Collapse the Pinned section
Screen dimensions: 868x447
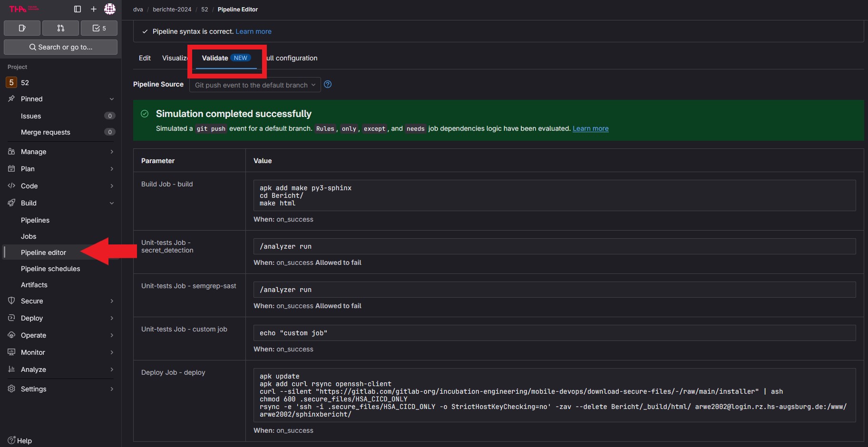click(x=61, y=99)
